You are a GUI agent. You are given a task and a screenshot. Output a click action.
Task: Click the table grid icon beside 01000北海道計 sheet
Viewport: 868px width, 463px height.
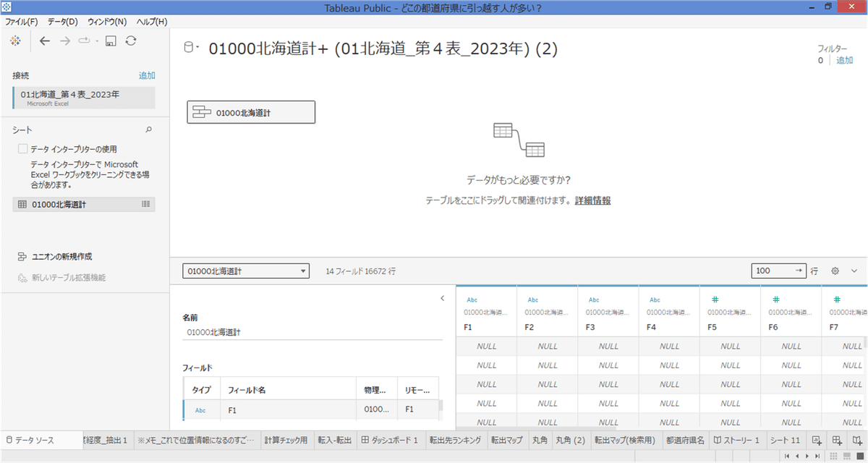[22, 205]
